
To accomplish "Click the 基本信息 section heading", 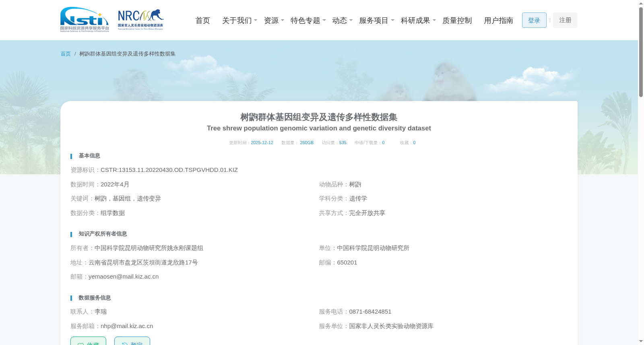I will pos(89,156).
